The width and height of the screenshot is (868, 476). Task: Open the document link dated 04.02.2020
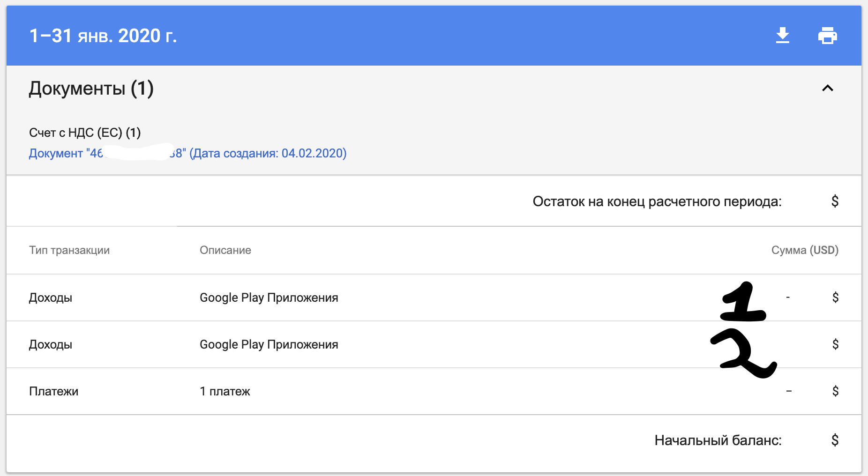187,153
